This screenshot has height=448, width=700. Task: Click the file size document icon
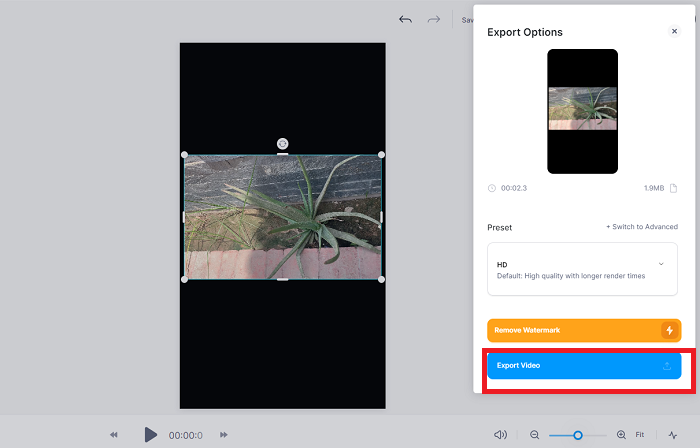click(673, 188)
